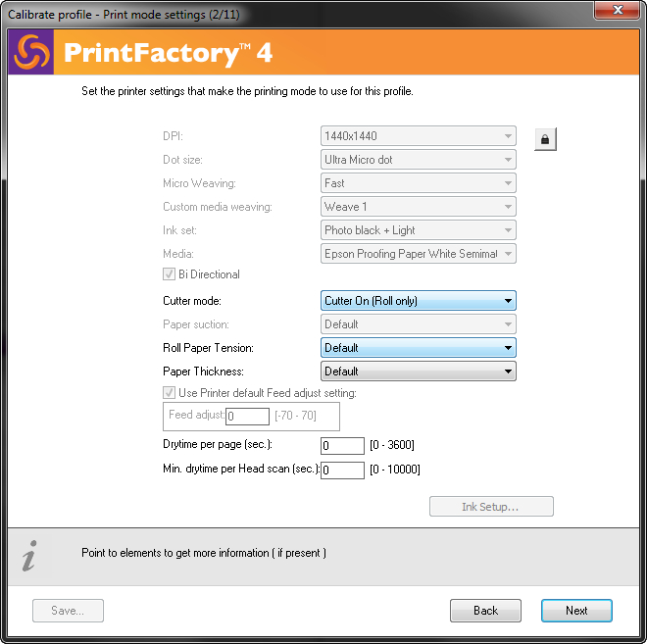Click the "Paper suction:" label
This screenshot has width=647, height=644.
point(196,324)
